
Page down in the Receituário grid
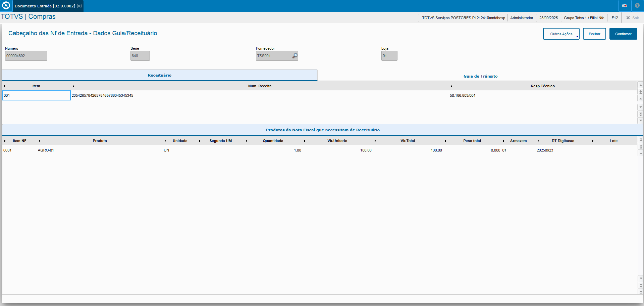641,114
